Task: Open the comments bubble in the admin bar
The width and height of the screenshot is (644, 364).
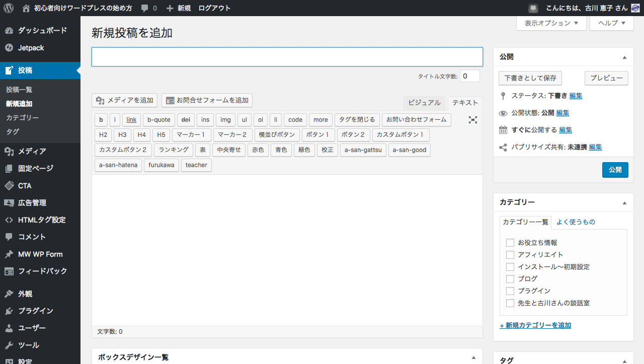Action: (145, 9)
